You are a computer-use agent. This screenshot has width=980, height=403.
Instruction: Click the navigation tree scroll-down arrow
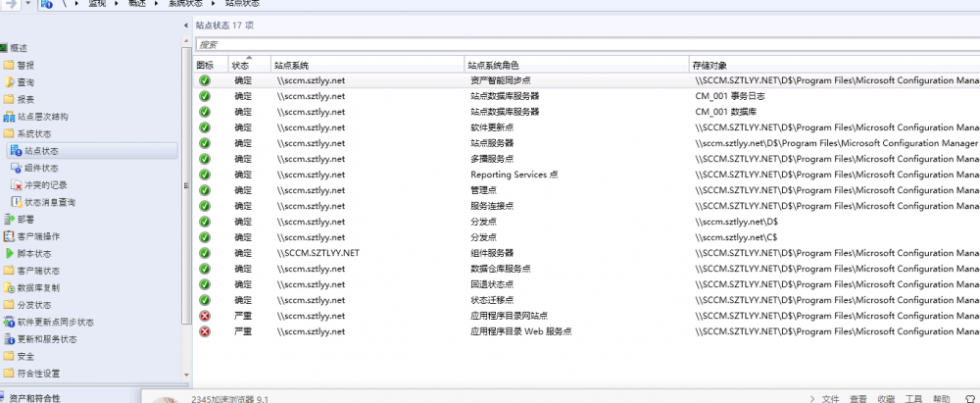tap(186, 375)
